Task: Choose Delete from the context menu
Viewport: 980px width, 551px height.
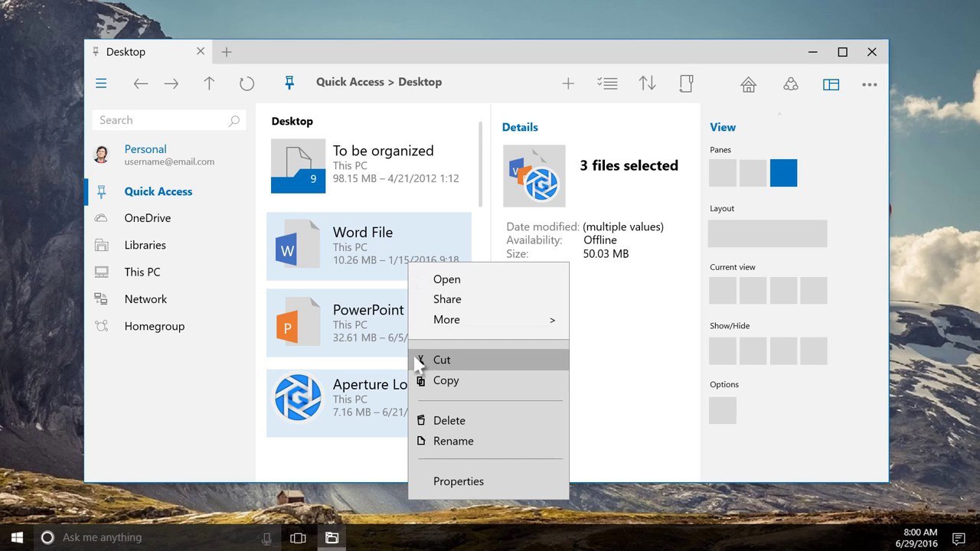Action: point(488,420)
